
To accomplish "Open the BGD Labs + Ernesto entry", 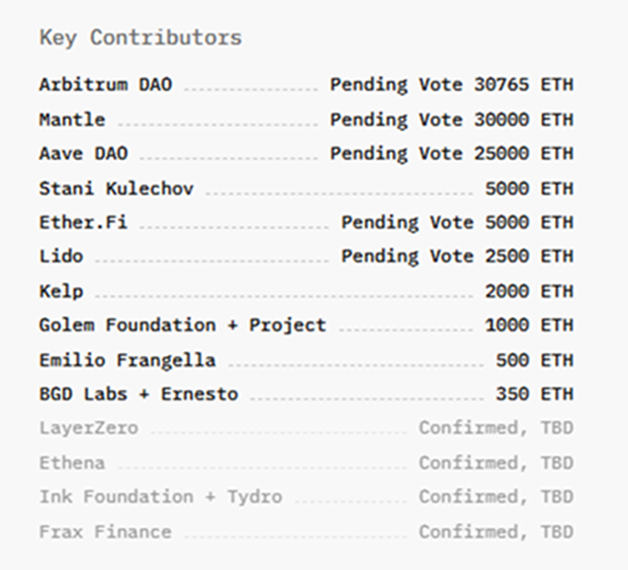I will [x=138, y=394].
